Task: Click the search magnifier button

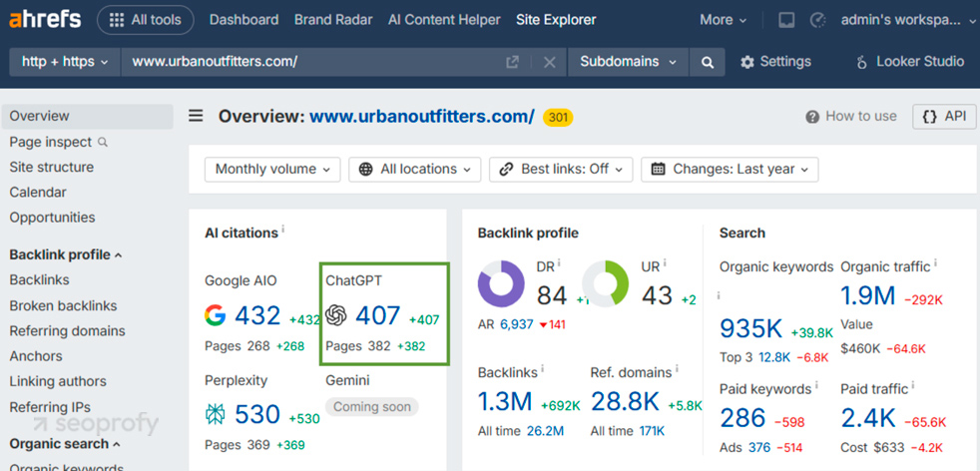Action: click(x=708, y=62)
